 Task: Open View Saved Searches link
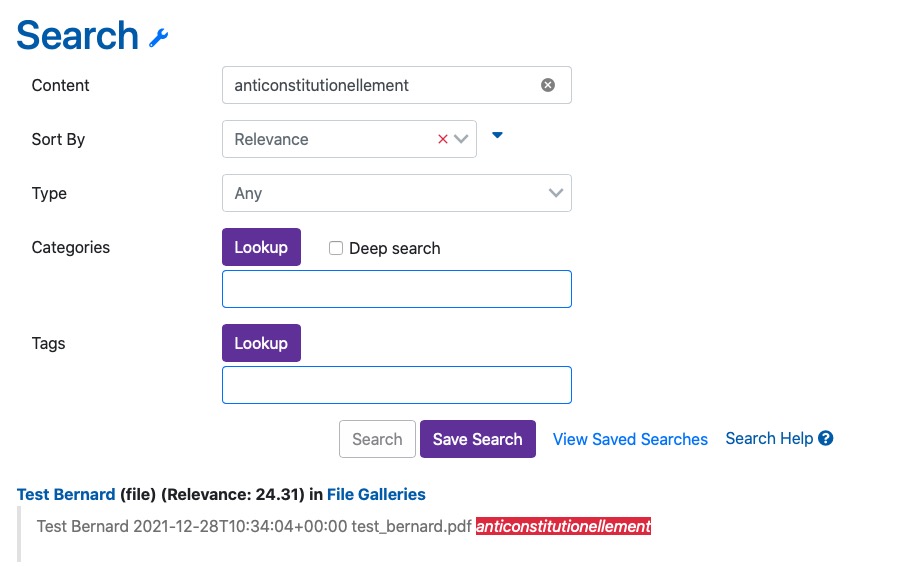[630, 439]
